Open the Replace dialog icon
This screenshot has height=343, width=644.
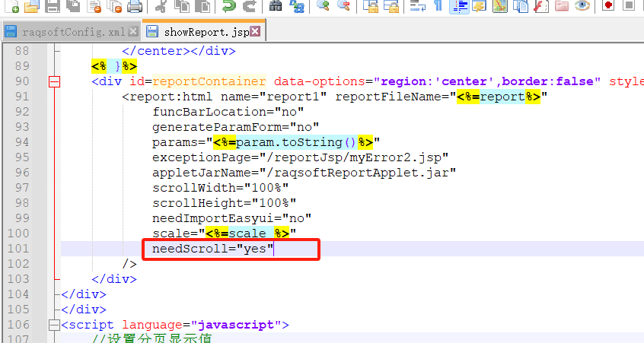297,6
